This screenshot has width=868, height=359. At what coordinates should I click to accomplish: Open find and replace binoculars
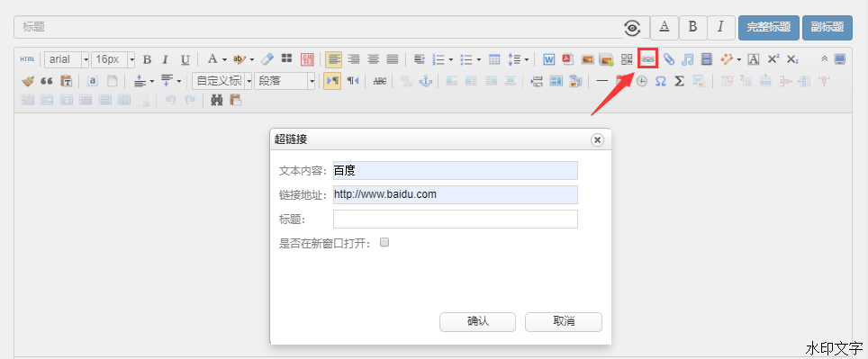[x=216, y=100]
